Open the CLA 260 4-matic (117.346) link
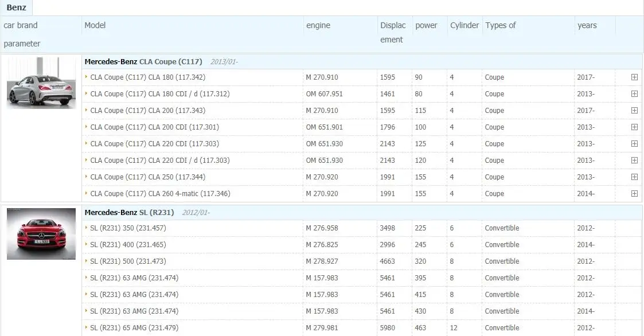This screenshot has height=336, width=644. pyautogui.click(x=160, y=193)
